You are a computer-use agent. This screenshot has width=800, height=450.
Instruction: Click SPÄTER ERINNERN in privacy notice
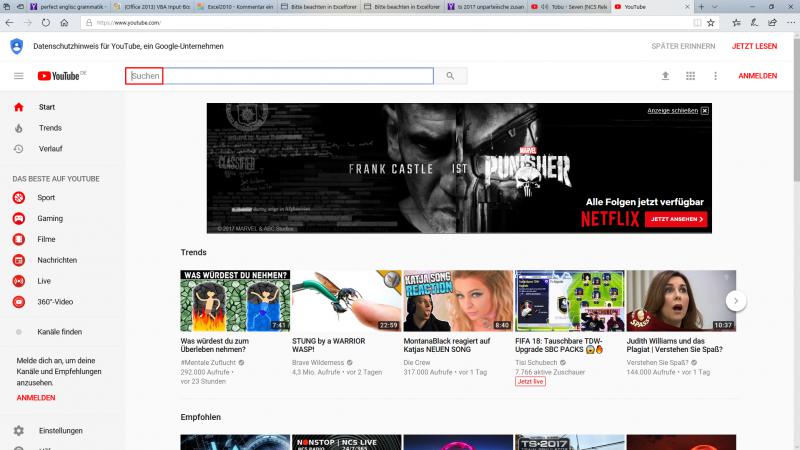(x=683, y=46)
